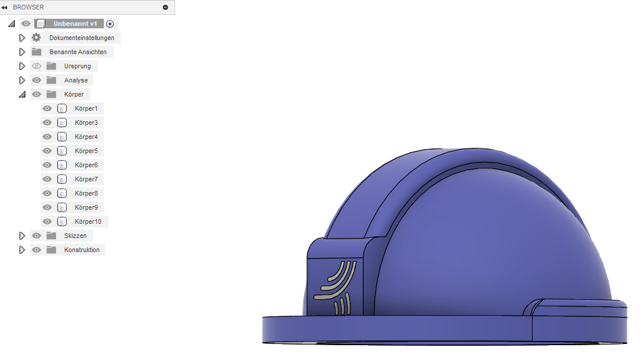Hide Körper5 using its eye icon
644x354 pixels.
tap(47, 151)
